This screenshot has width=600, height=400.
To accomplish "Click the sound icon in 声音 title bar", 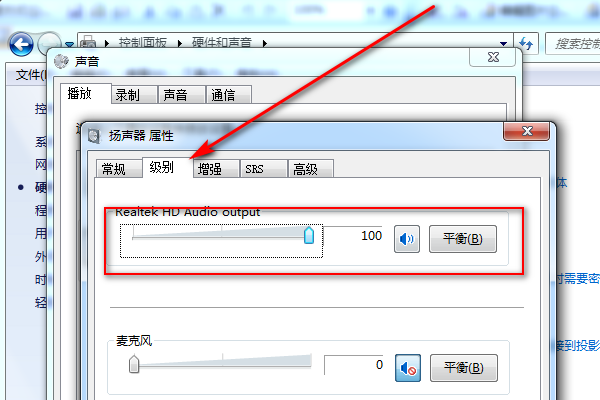I will 61,61.
